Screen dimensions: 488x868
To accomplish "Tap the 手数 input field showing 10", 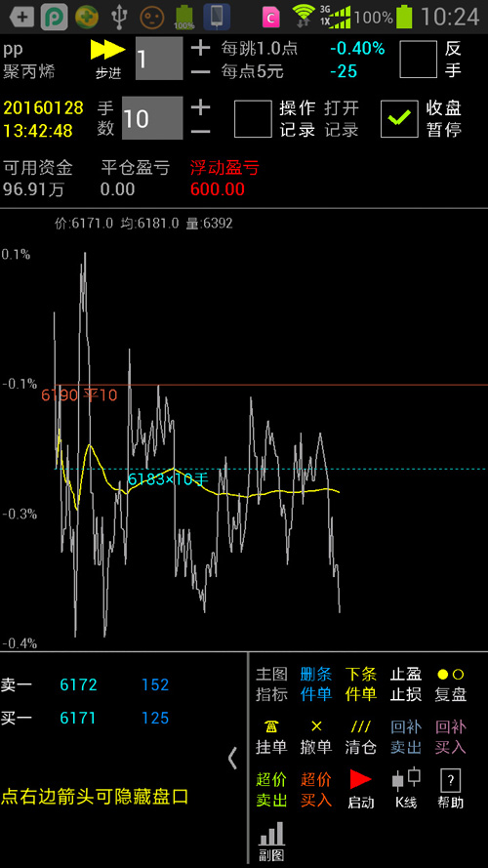I will point(152,118).
